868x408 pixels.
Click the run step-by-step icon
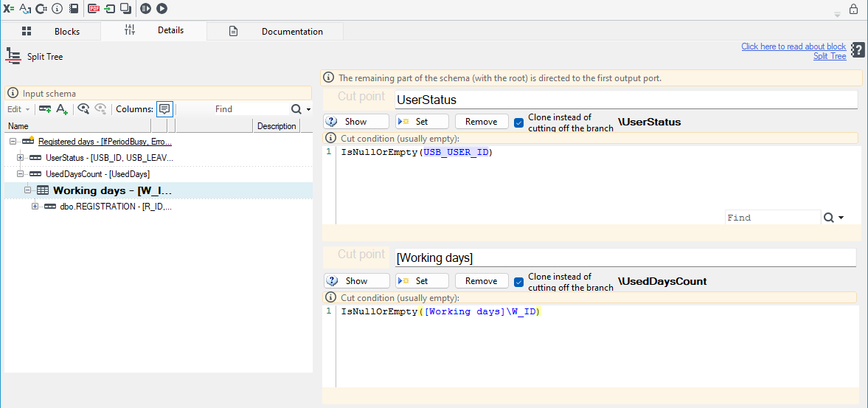[x=145, y=9]
